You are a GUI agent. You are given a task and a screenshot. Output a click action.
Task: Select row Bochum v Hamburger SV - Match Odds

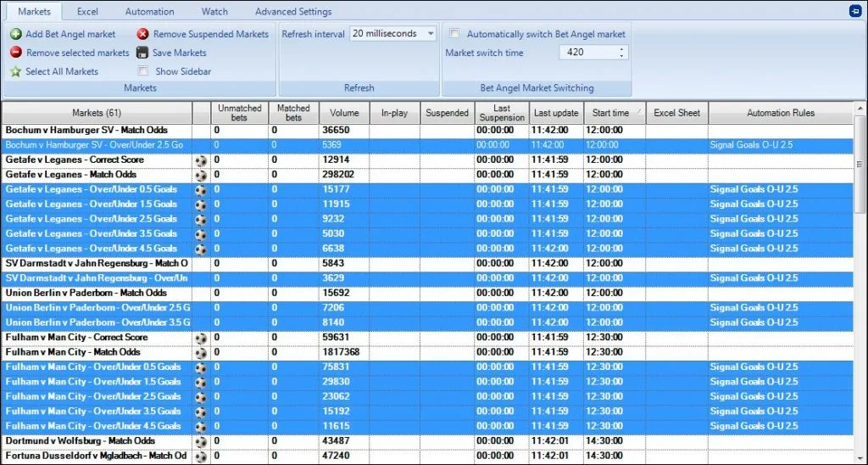[427, 131]
